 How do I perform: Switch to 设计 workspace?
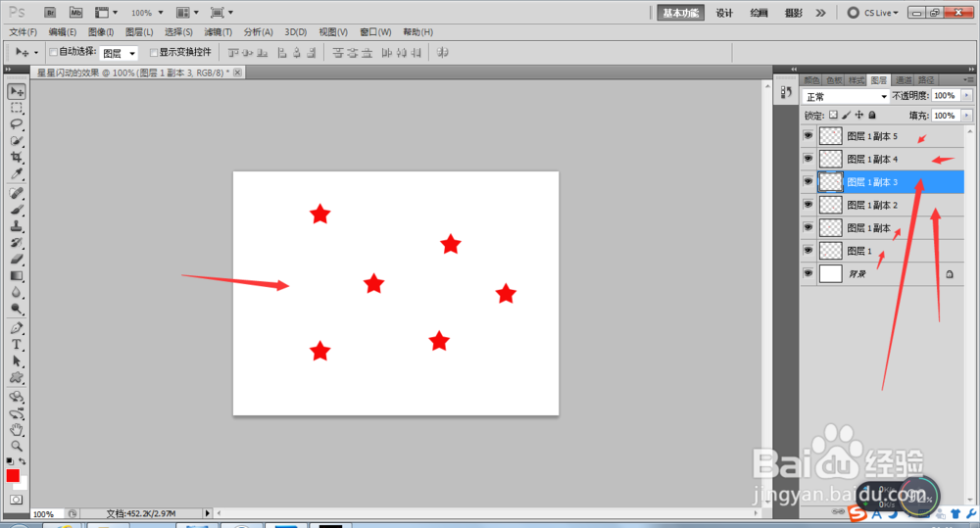point(724,13)
